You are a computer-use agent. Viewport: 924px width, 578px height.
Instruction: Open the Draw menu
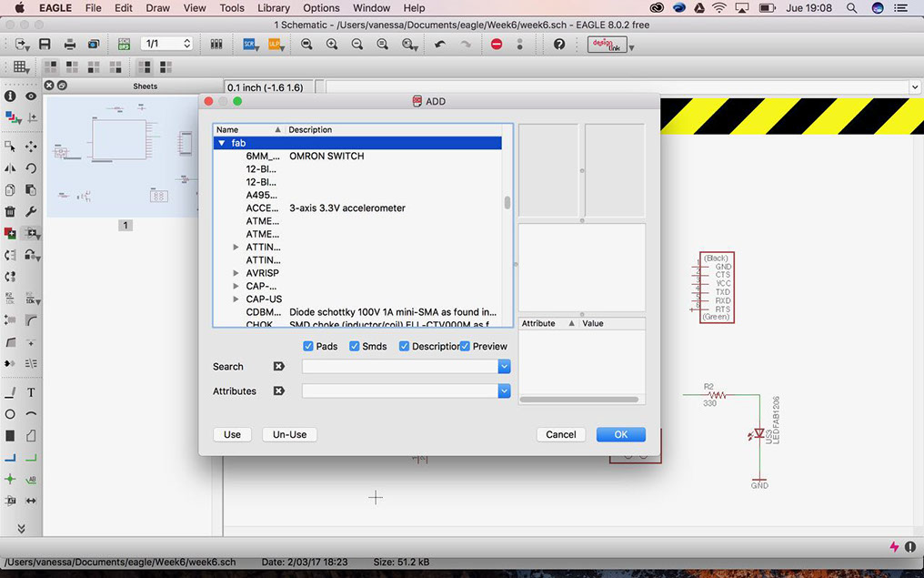pos(157,8)
